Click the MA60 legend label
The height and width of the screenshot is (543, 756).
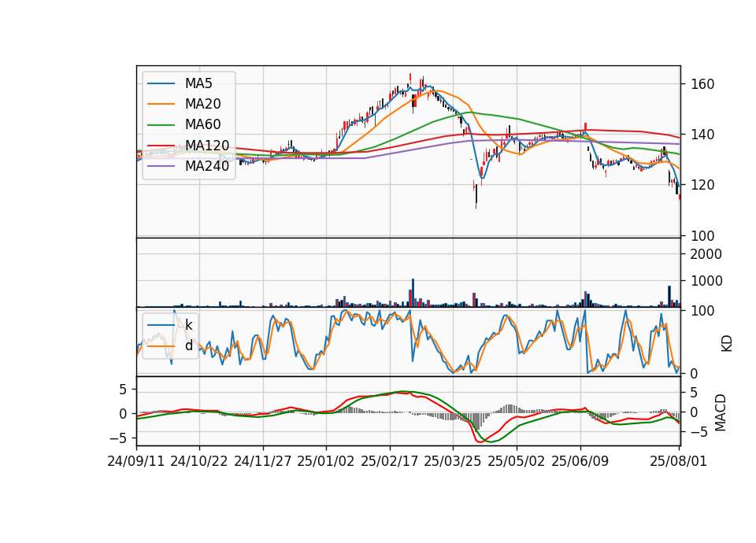(203, 125)
